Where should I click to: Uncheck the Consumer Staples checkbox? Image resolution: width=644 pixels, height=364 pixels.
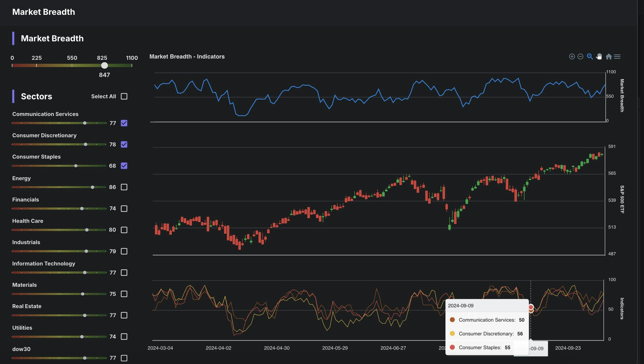[124, 166]
